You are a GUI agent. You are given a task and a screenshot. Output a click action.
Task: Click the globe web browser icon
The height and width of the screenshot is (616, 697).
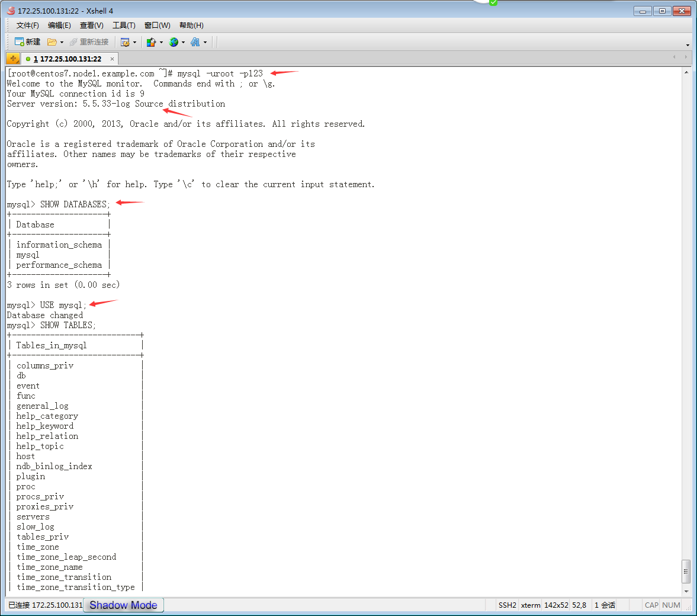[174, 42]
